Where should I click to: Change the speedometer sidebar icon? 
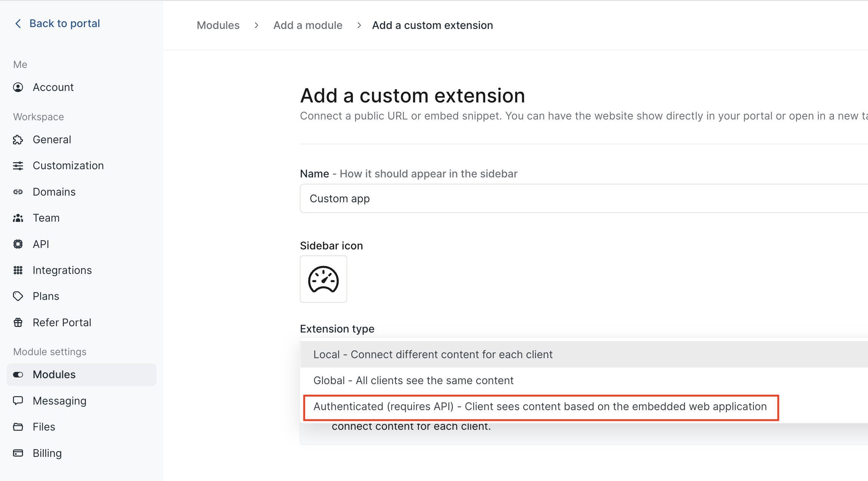(323, 279)
